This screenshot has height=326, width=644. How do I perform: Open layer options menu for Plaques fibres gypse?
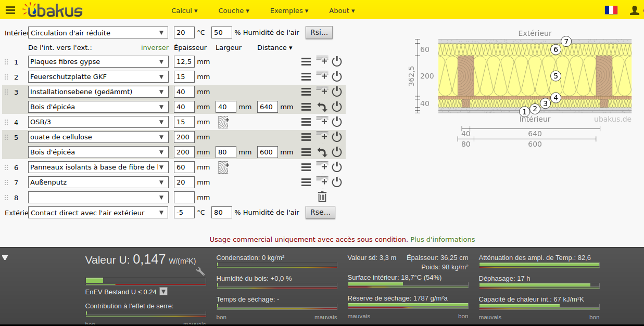[306, 61]
